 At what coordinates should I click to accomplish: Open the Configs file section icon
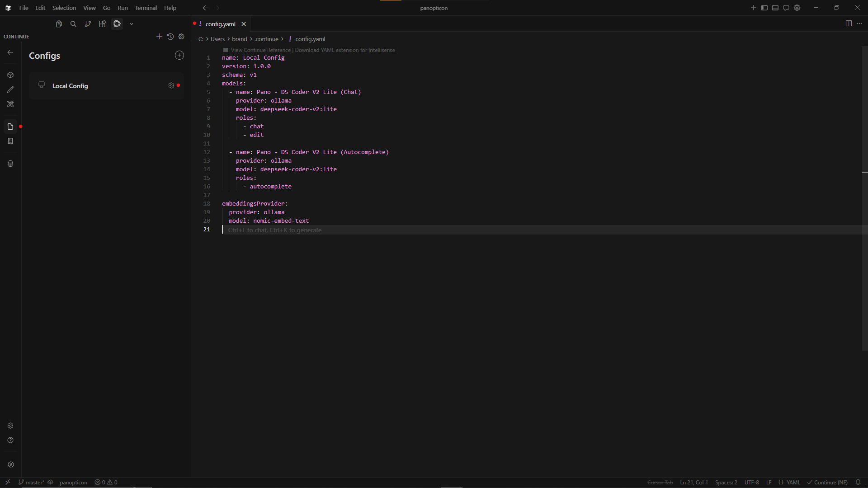(10, 127)
